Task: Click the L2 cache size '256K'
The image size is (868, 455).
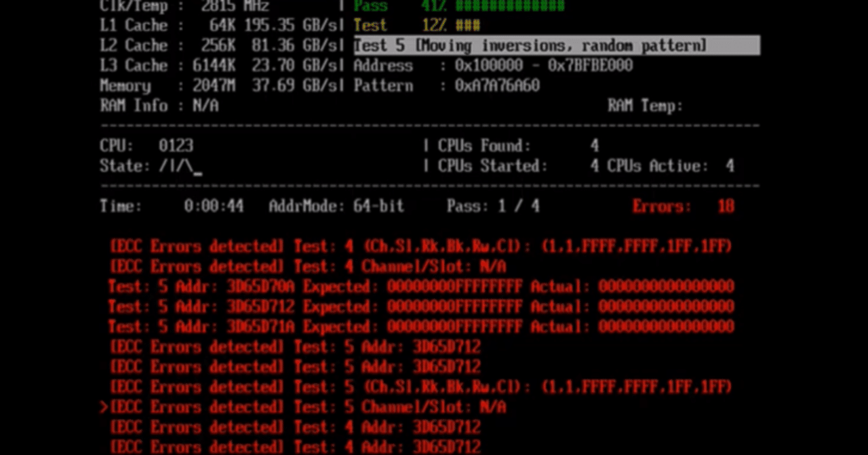Action: tap(218, 45)
